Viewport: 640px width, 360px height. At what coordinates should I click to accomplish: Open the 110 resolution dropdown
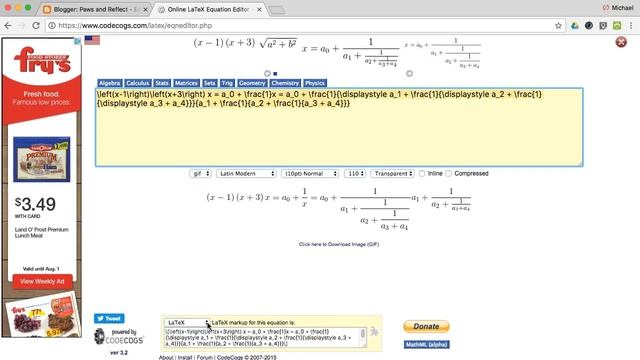point(355,173)
